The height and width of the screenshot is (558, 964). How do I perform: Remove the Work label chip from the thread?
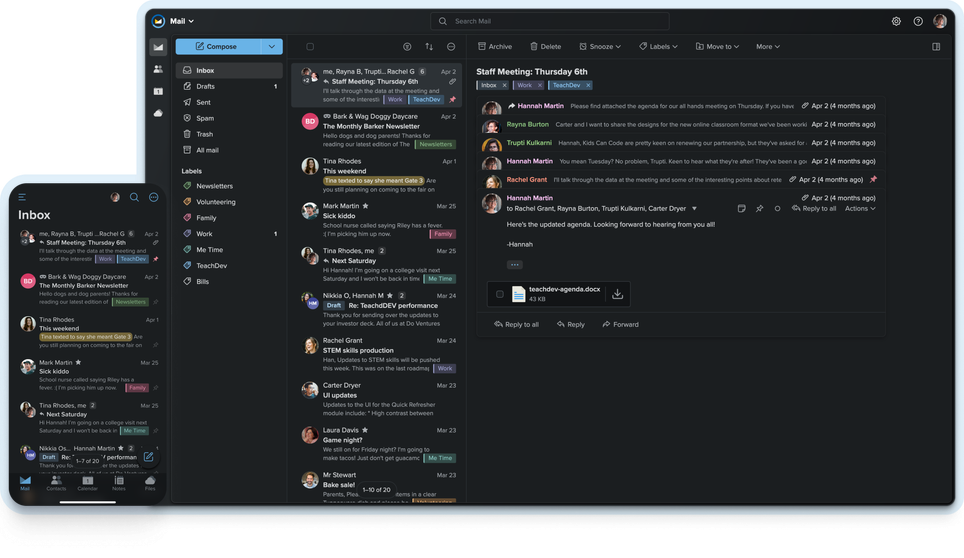tap(540, 85)
